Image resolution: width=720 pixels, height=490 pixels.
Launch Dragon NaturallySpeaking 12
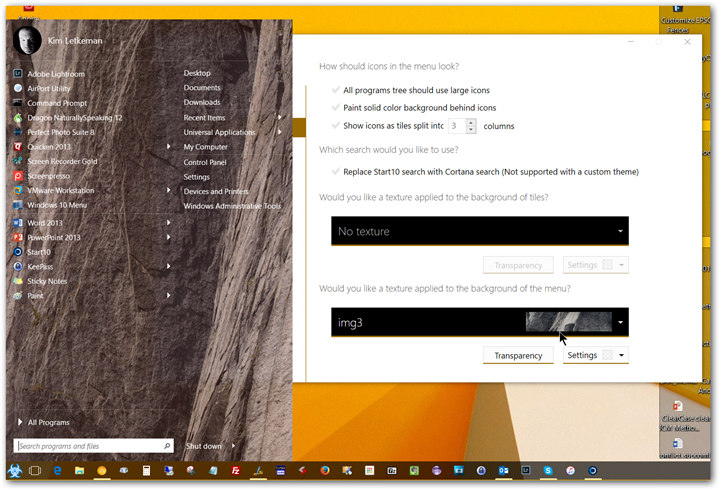[74, 118]
